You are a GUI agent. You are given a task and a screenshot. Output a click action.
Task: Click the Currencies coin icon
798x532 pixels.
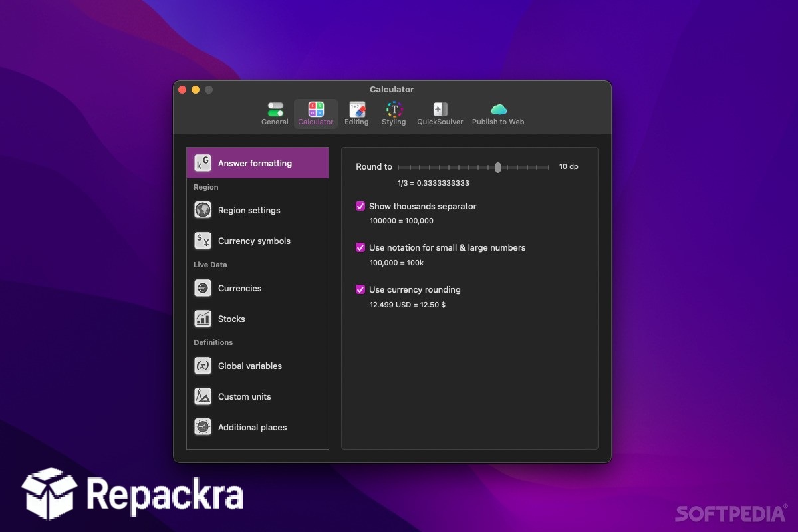[203, 288]
